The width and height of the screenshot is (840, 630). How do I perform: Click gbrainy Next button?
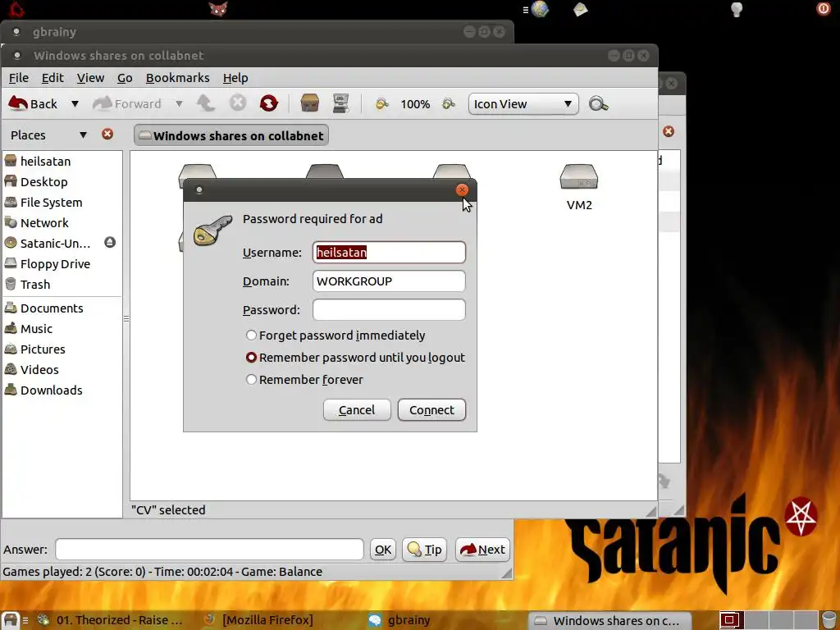(x=482, y=550)
